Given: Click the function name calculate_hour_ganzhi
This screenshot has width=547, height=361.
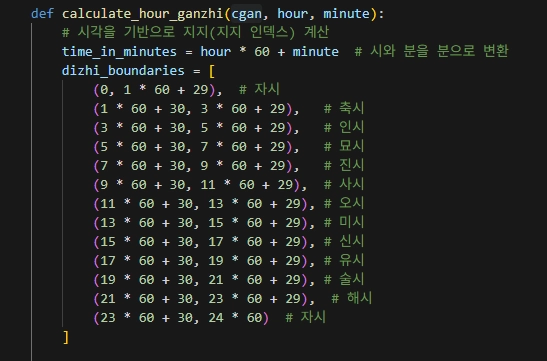Looking at the screenshot, I should 143,14.
